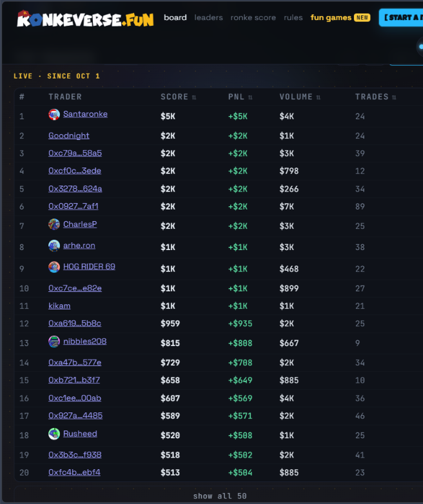This screenshot has width=423, height=504.
Task: Click show all 50 button
Action: (220, 496)
